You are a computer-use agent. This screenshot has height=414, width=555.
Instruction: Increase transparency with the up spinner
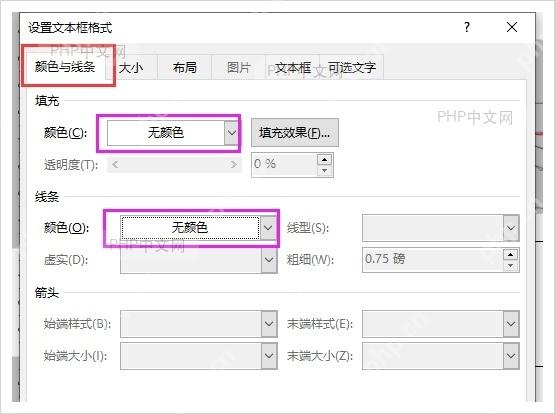pos(325,160)
